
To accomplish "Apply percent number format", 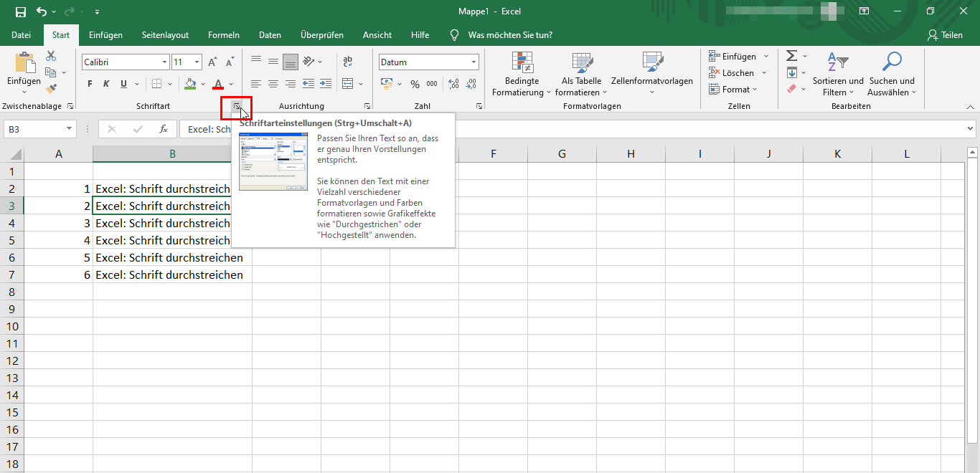I will point(415,84).
